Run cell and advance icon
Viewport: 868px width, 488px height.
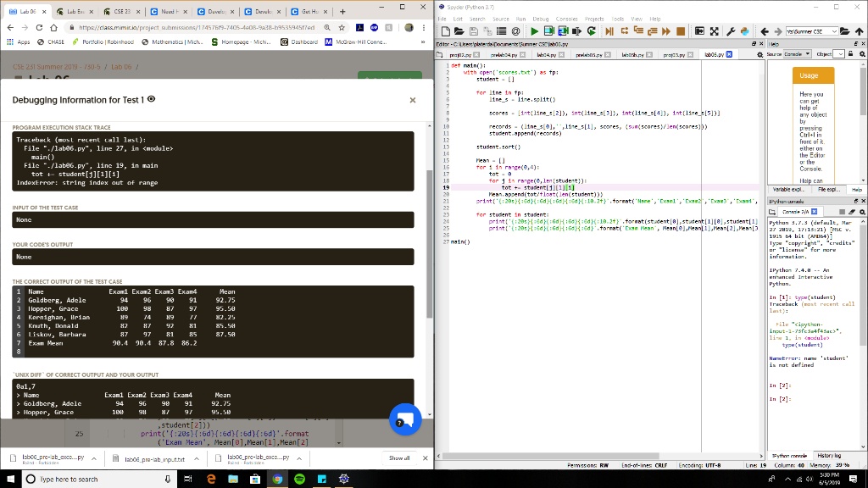pyautogui.click(x=563, y=31)
